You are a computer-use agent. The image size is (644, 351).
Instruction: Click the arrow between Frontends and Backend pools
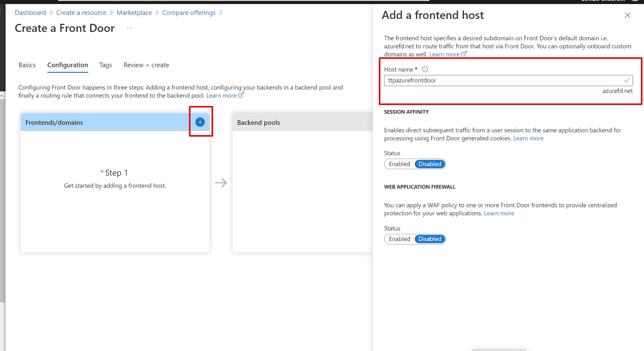tap(221, 183)
